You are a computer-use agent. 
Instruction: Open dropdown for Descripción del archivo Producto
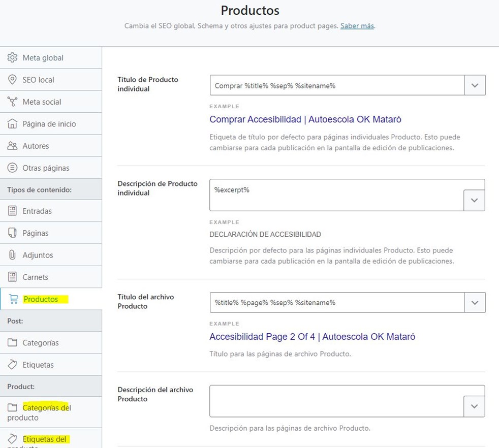474,406
